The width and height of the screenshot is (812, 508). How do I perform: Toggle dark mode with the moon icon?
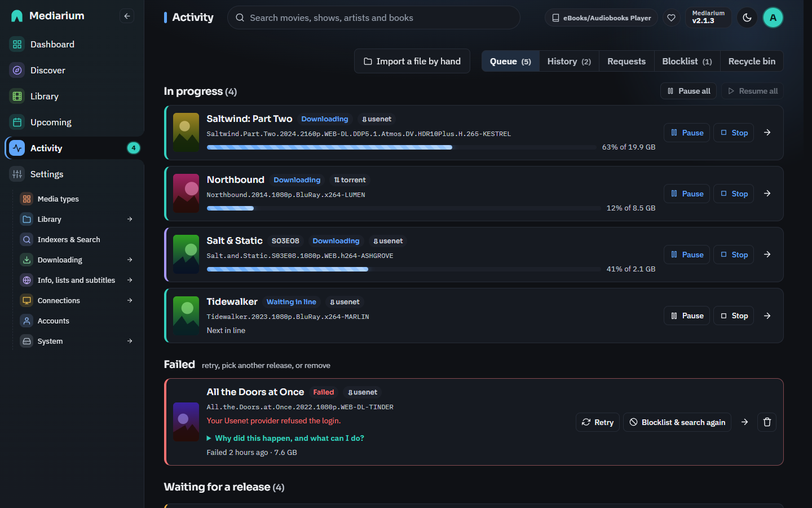[x=747, y=17]
